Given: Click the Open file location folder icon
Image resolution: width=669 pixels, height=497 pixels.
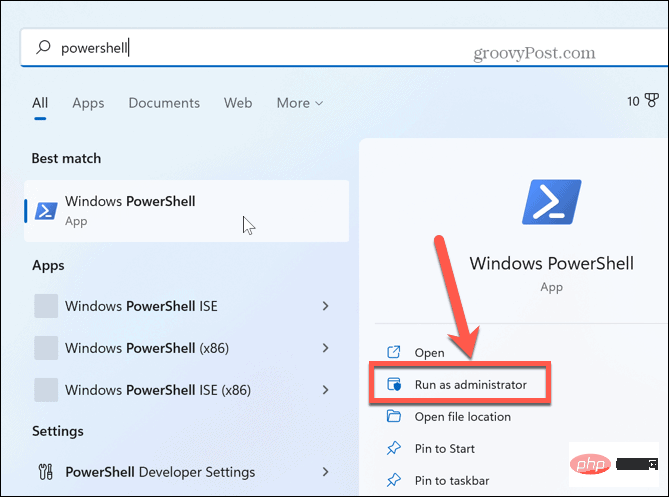Looking at the screenshot, I should click(x=393, y=416).
